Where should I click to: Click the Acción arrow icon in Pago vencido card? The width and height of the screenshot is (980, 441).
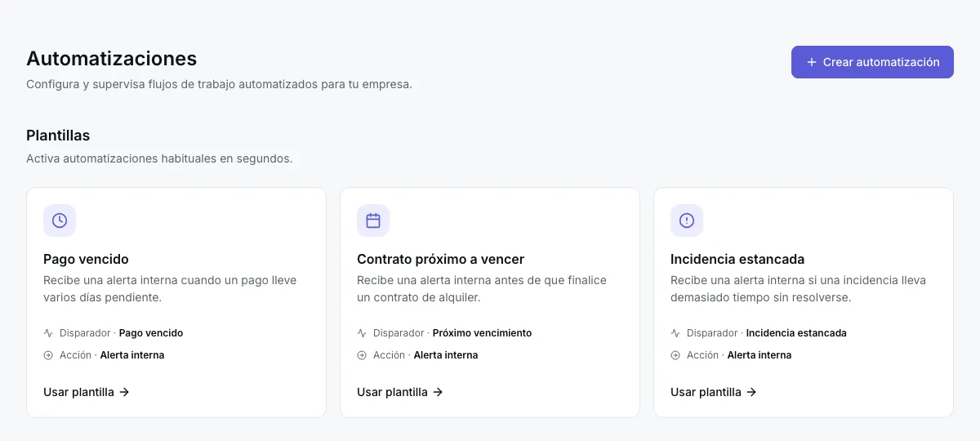point(48,355)
